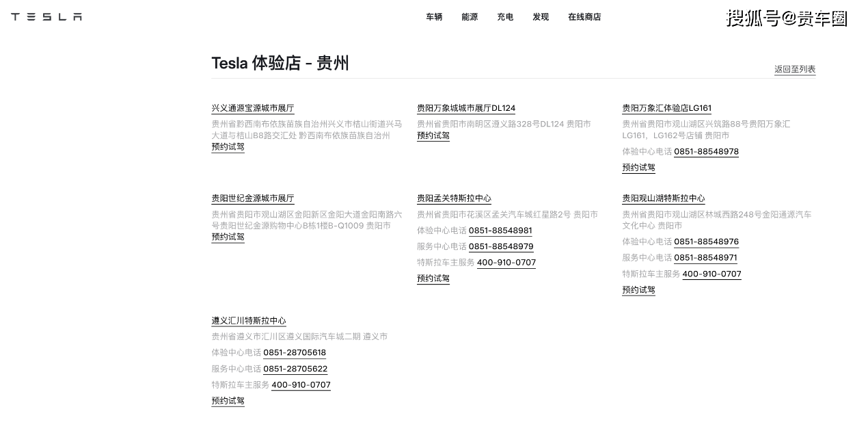868x431 pixels.
Task: Open the 能源 menu
Action: pyautogui.click(x=470, y=17)
